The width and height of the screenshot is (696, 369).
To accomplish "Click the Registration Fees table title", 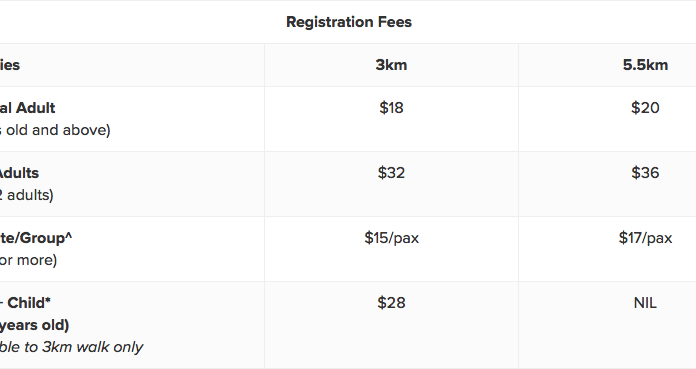I will click(349, 22).
